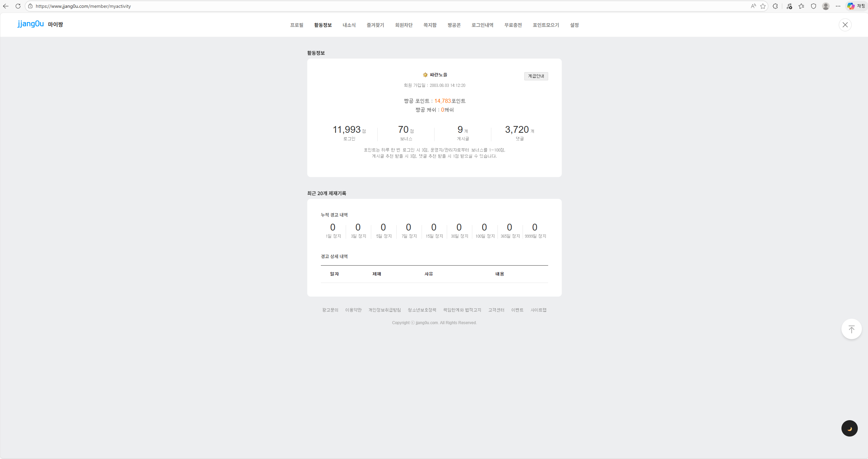This screenshot has width=868, height=459.
Task: Go to the 포인트모으기 tab
Action: tap(546, 25)
